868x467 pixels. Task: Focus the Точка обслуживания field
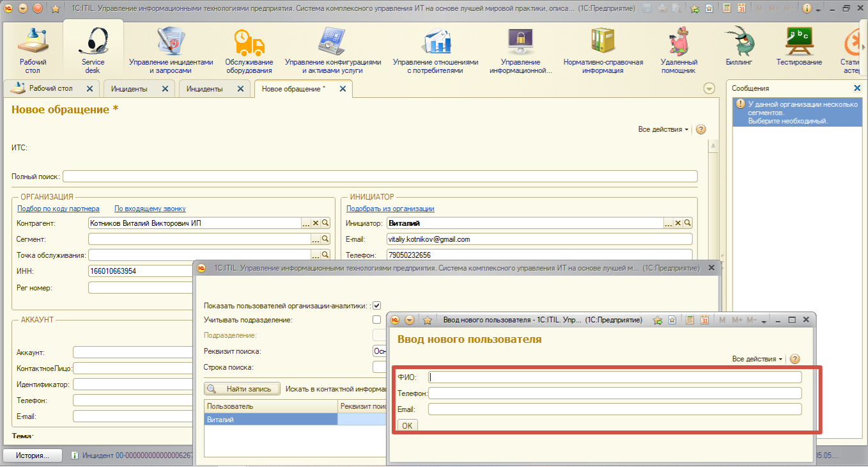click(199, 255)
